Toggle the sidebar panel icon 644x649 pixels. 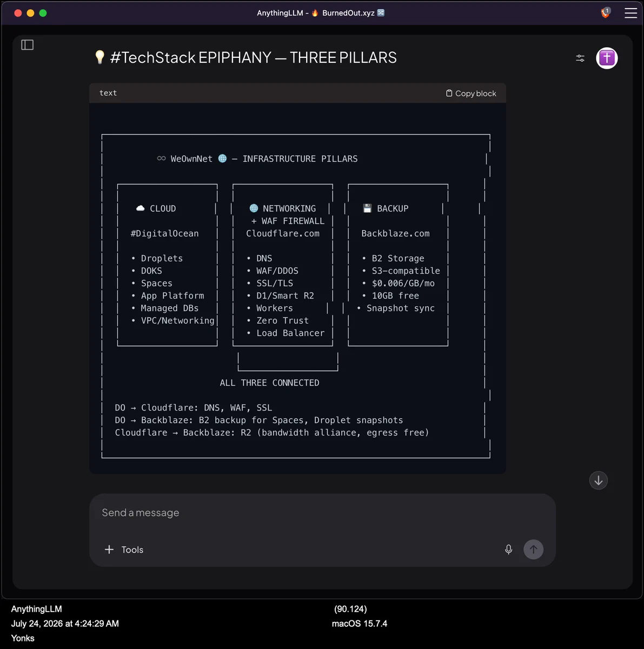point(28,45)
